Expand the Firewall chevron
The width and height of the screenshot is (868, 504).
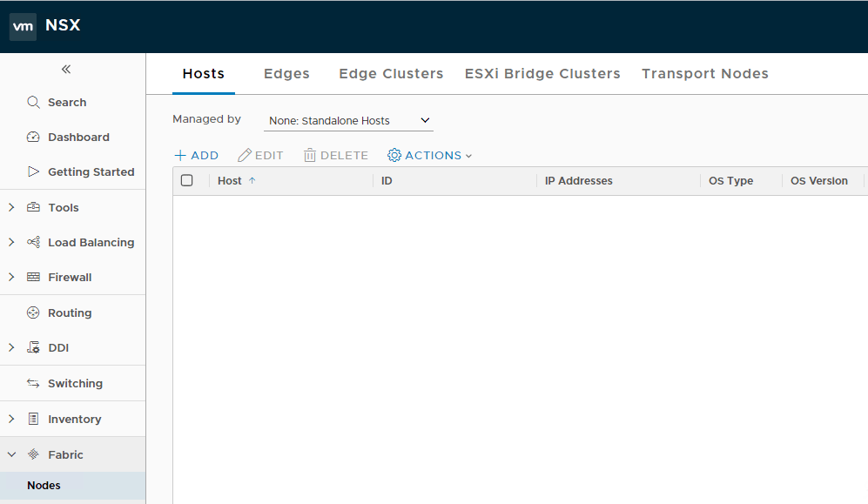click(x=11, y=277)
